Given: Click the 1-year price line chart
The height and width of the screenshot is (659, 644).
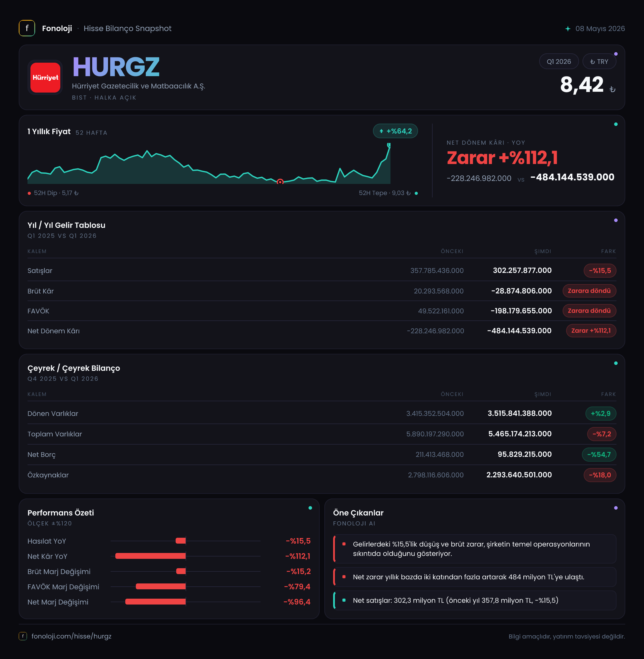Looking at the screenshot, I should click(209, 164).
